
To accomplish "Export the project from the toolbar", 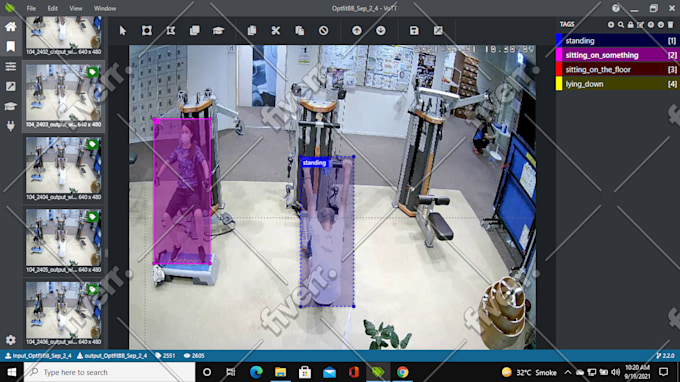I will 438,30.
